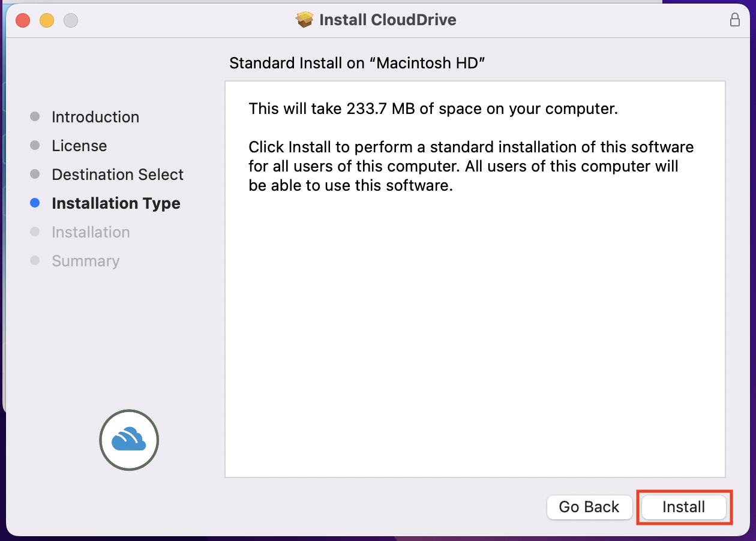The height and width of the screenshot is (541, 756).
Task: Click the CloudDrive cloud logo
Action: [x=129, y=440]
